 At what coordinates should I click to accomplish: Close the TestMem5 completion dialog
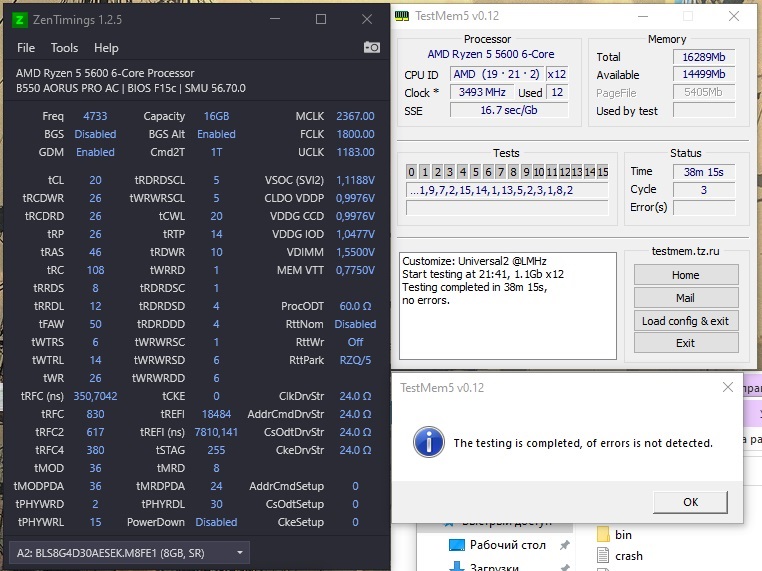click(x=727, y=387)
